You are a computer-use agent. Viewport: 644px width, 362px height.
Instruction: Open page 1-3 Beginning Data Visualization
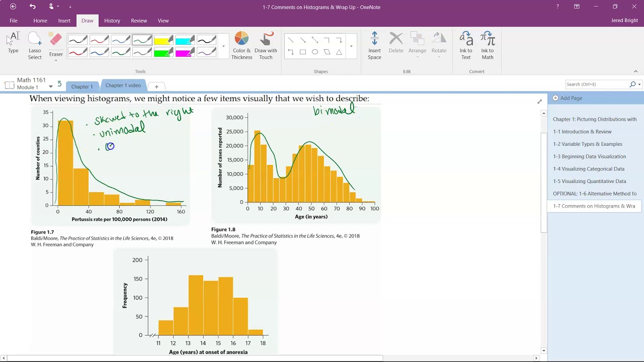click(589, 156)
